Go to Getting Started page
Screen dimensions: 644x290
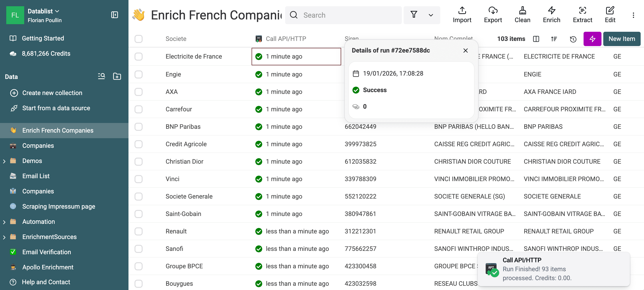(x=43, y=38)
